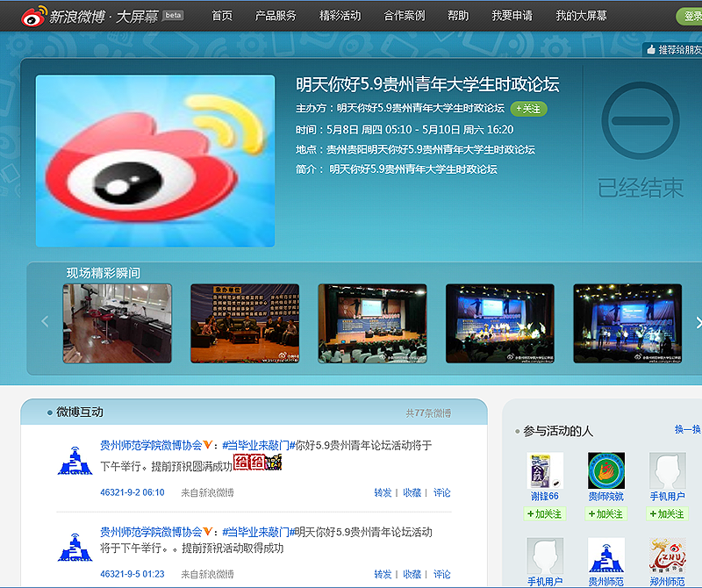Open 贵师院就's green circular avatar

[x=606, y=470]
